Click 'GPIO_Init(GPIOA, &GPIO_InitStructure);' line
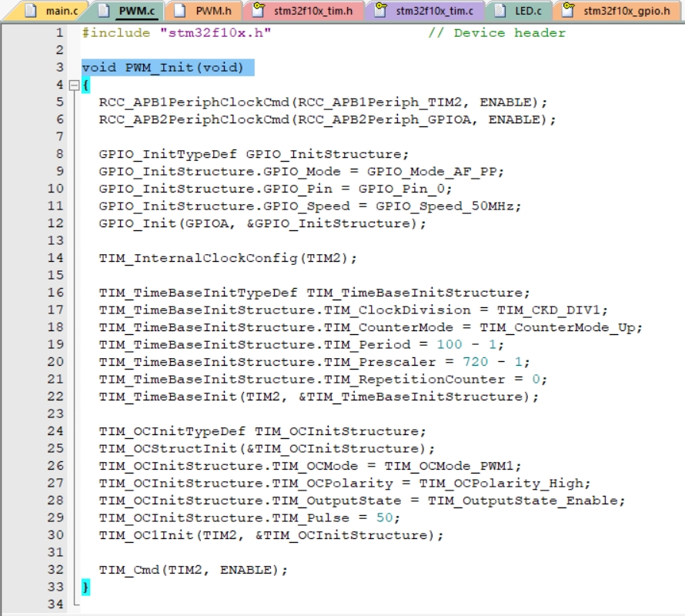Image resolution: width=685 pixels, height=616 pixels. 262,224
